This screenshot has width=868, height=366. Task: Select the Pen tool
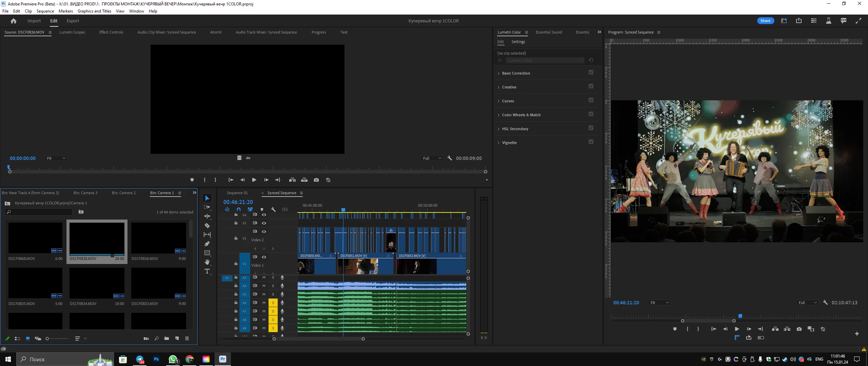coord(207,244)
